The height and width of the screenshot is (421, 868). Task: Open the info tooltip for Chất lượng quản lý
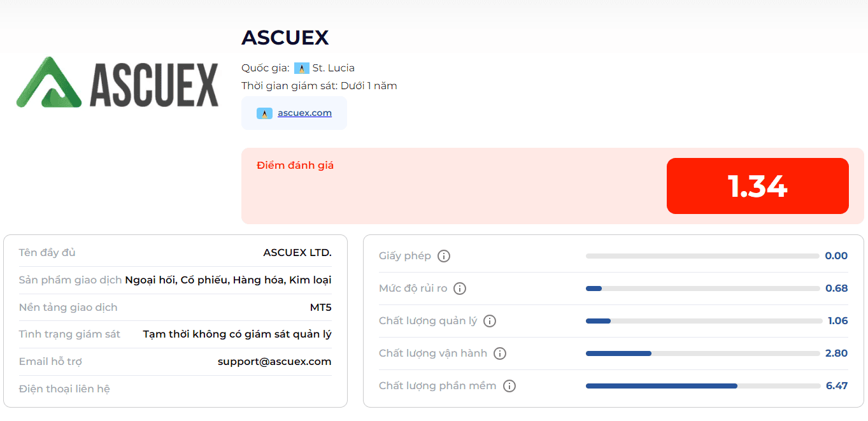[490, 321]
